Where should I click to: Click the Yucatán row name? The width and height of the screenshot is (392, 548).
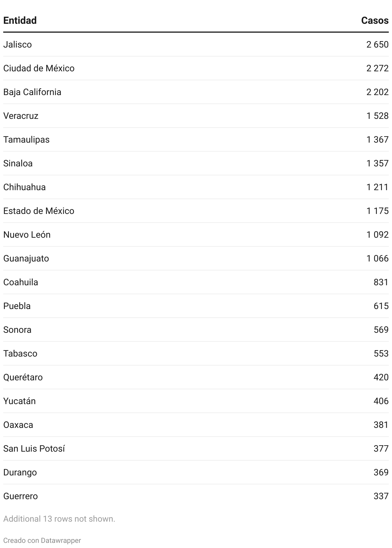click(x=19, y=401)
